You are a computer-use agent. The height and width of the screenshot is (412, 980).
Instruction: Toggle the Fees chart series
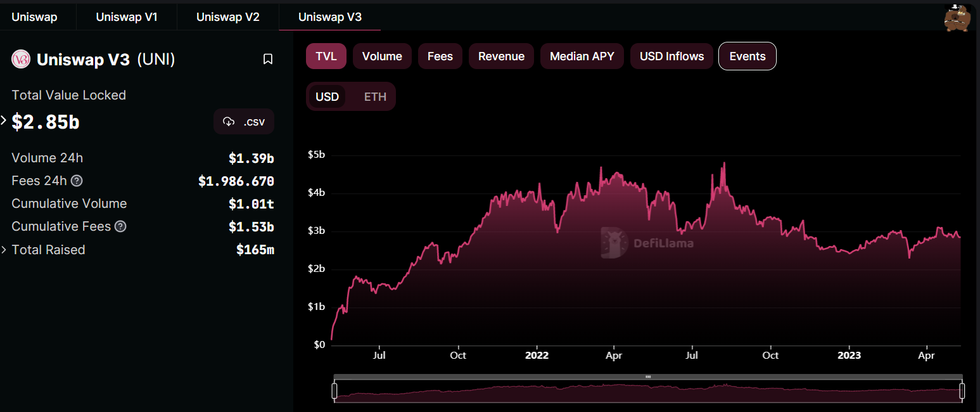tap(440, 56)
